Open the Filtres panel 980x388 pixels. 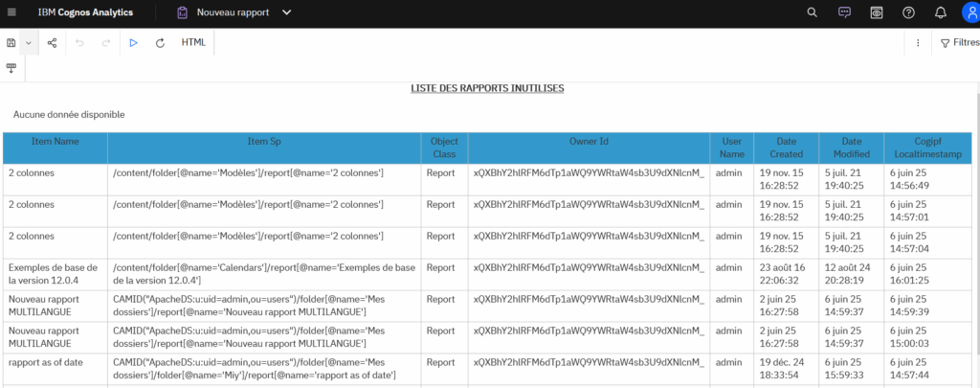point(959,43)
